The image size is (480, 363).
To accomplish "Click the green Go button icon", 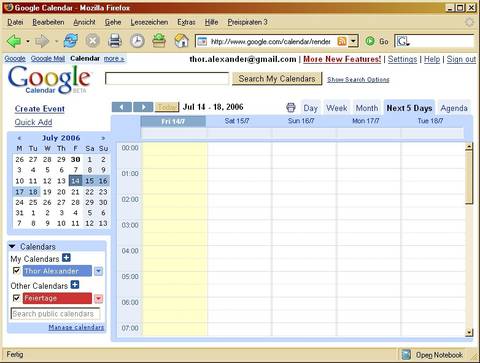I will point(370,41).
